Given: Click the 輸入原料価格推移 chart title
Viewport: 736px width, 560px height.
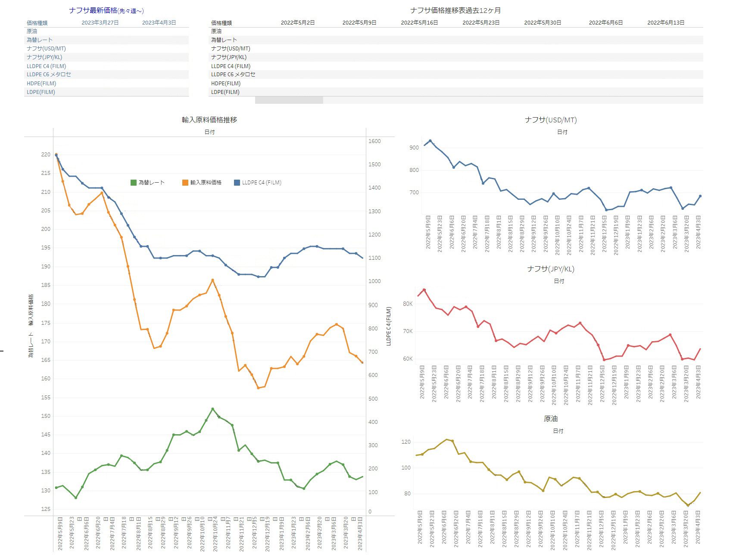Looking at the screenshot, I should pyautogui.click(x=209, y=120).
